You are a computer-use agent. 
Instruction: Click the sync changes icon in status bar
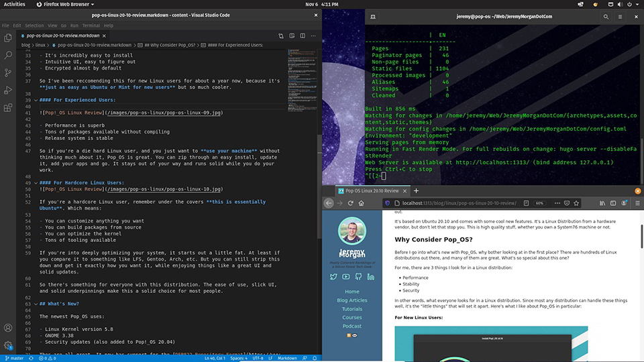coord(31,358)
